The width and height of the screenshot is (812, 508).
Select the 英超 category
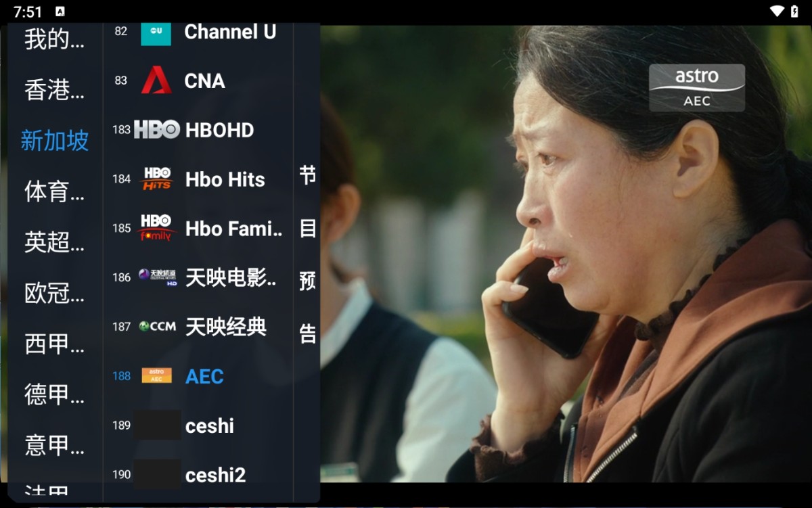pyautogui.click(x=55, y=242)
